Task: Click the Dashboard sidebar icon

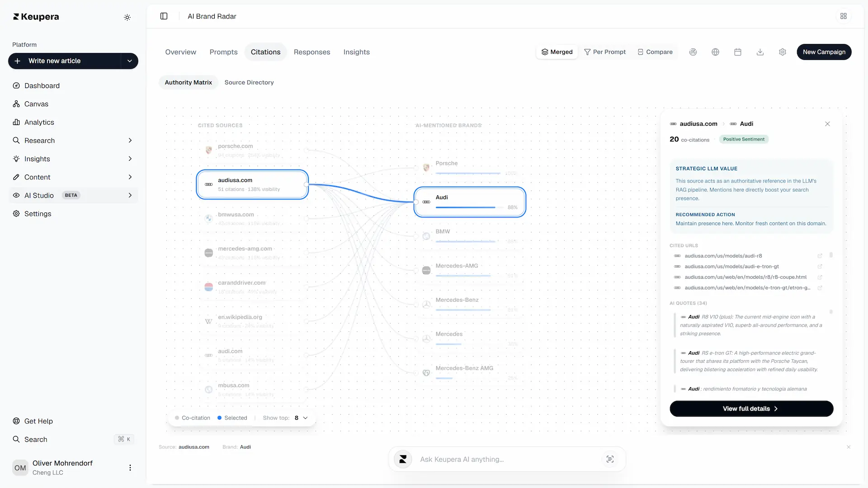Action: tap(16, 86)
